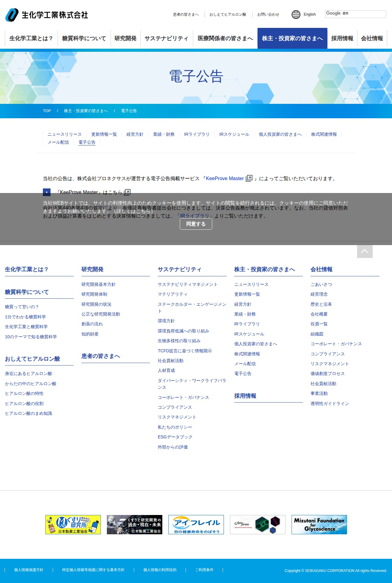392x583 pixels.
Task: Click footer 歴史と沿革 link
Action: 321,304
